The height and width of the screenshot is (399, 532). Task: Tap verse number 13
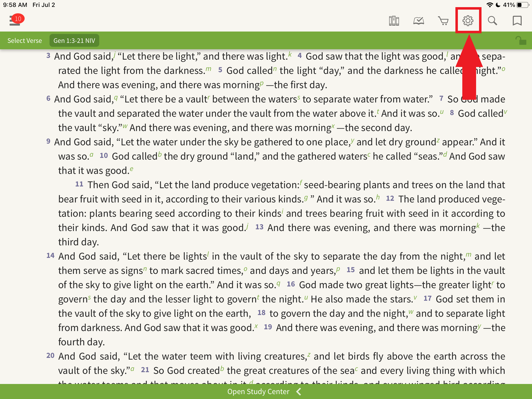pyautogui.click(x=259, y=227)
